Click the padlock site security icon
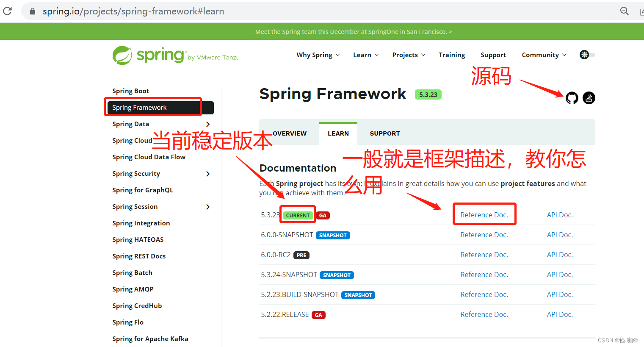This screenshot has height=347, width=644. point(33,11)
